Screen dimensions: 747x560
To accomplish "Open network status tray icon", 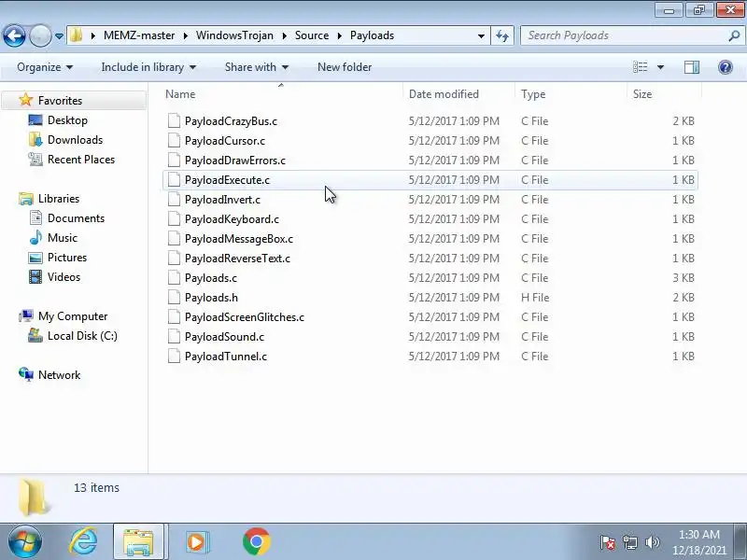I will tap(629, 542).
